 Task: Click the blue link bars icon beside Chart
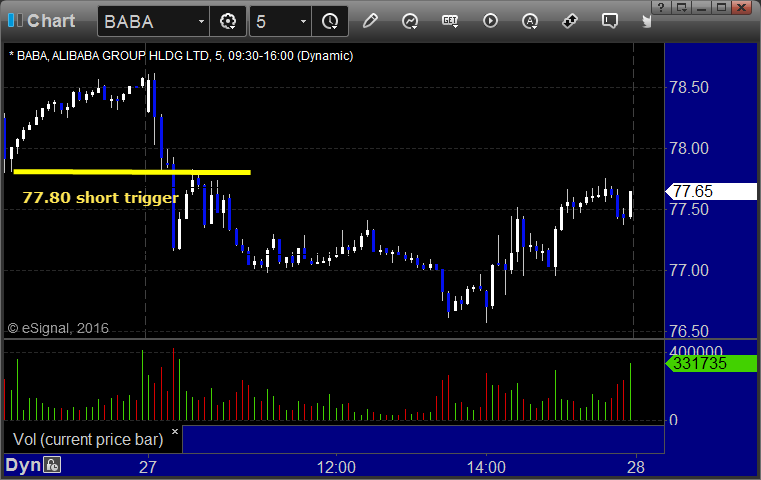(x=15, y=20)
